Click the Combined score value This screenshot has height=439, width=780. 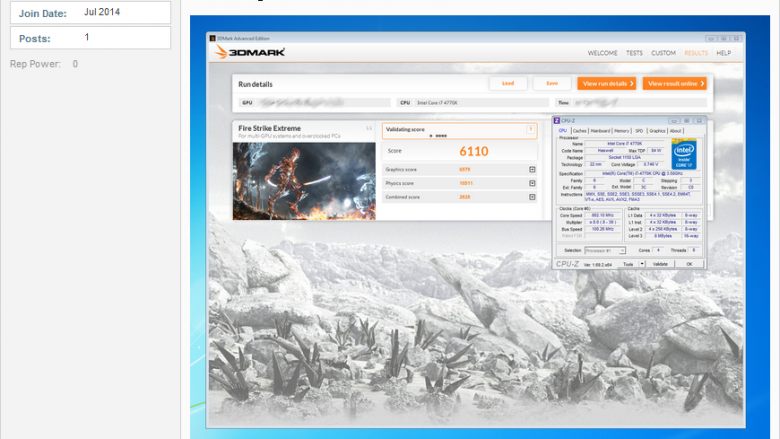tap(465, 197)
